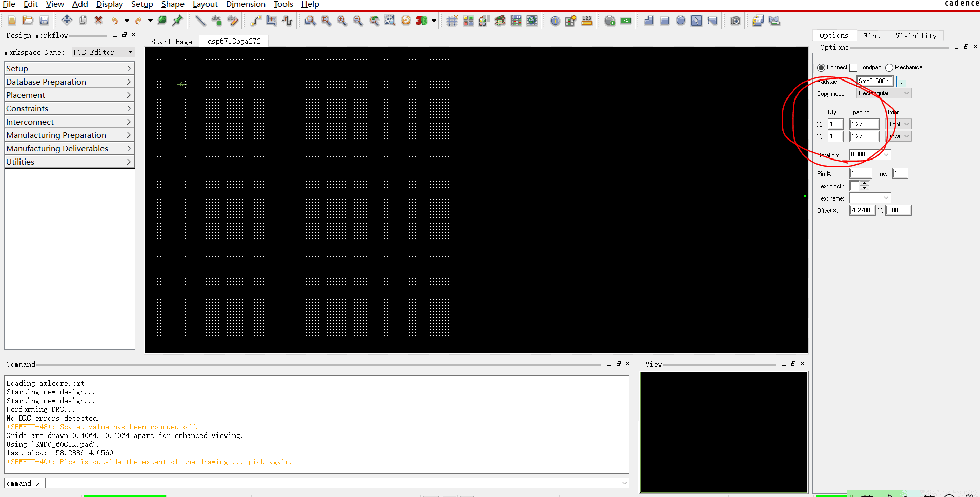Open the color palette squares icon
980x497 pixels.
[x=468, y=21]
